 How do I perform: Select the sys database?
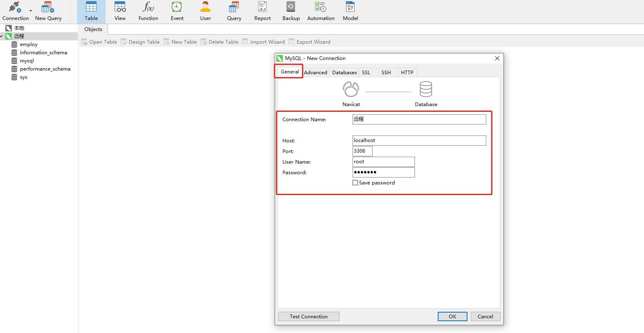(x=24, y=77)
